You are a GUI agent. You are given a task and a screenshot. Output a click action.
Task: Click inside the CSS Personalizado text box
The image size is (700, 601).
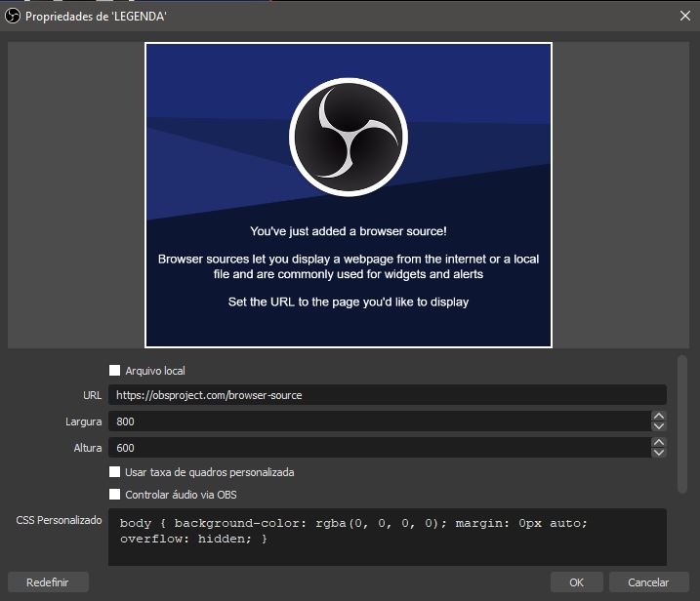tap(387, 536)
